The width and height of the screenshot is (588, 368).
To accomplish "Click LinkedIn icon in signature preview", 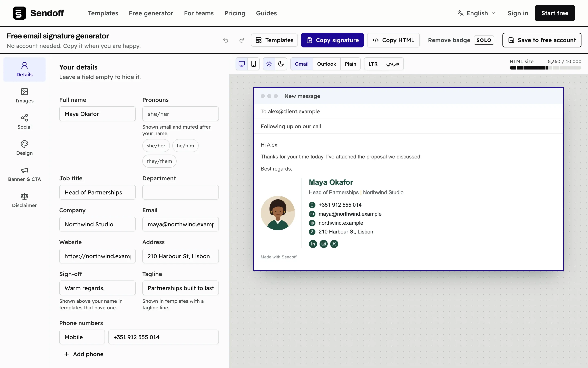I will point(313,244).
